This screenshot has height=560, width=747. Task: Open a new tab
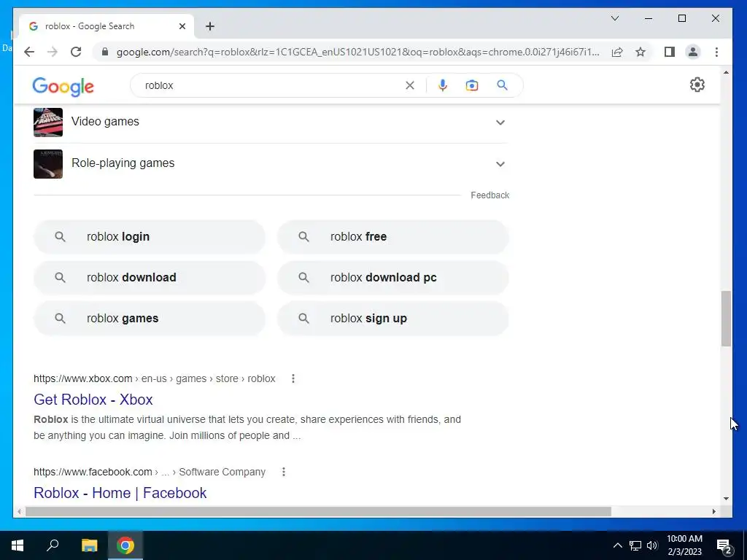pos(210,26)
